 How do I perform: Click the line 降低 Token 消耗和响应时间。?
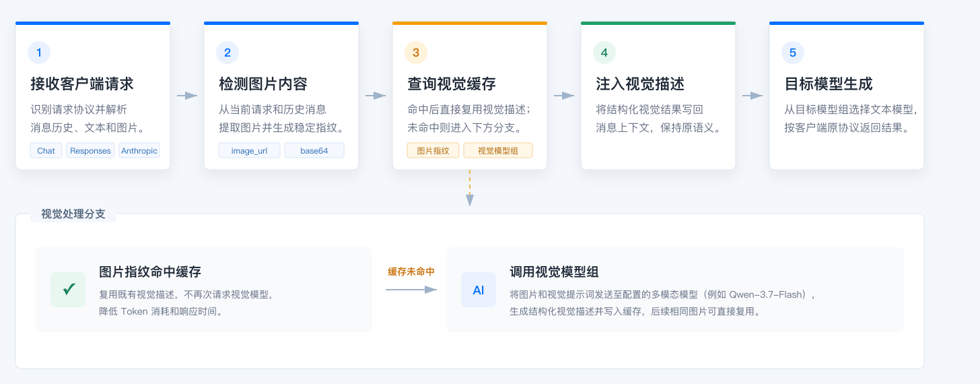tap(161, 311)
